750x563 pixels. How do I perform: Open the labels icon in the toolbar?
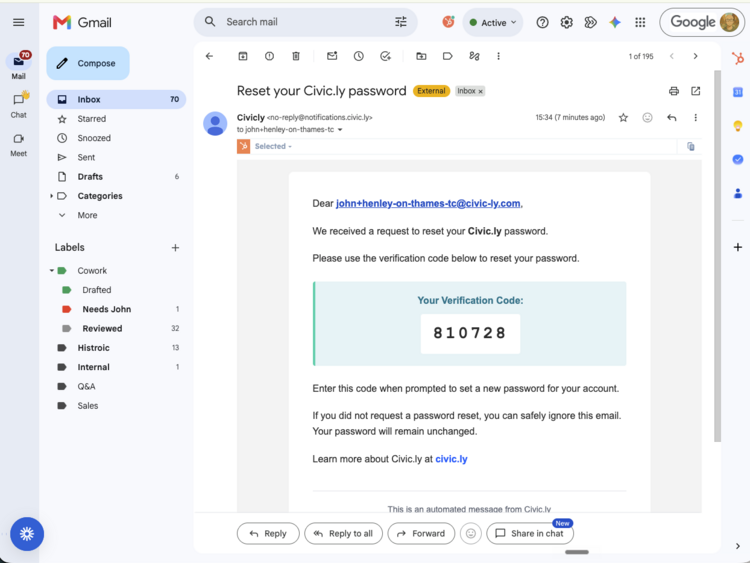pos(447,56)
